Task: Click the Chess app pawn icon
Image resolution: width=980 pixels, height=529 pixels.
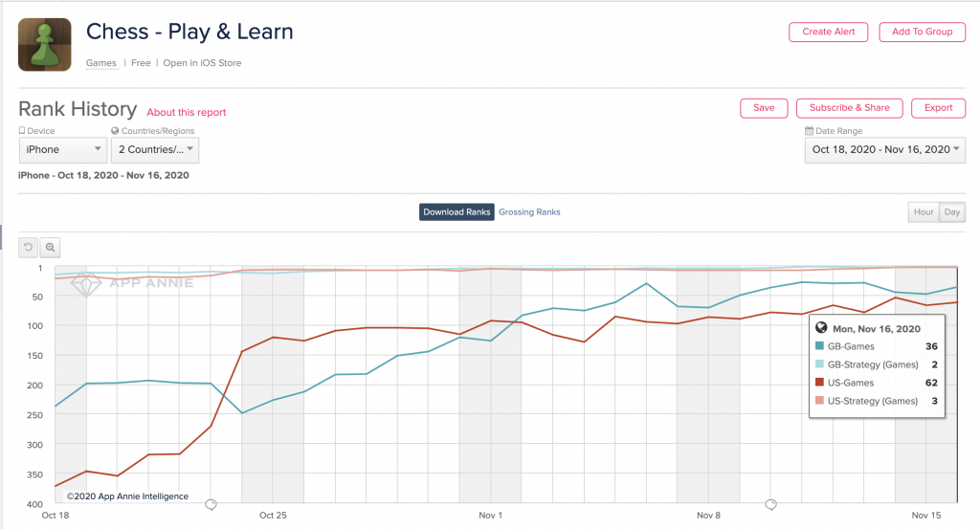Action: click(44, 44)
